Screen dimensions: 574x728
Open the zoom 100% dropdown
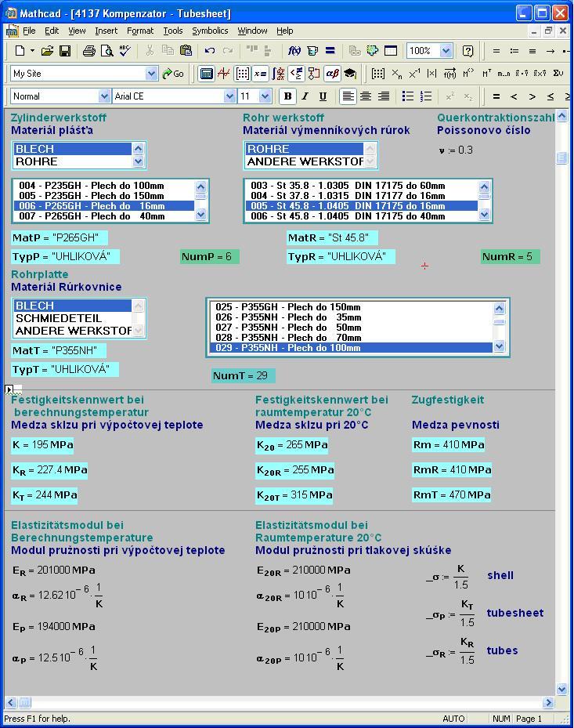[446, 51]
